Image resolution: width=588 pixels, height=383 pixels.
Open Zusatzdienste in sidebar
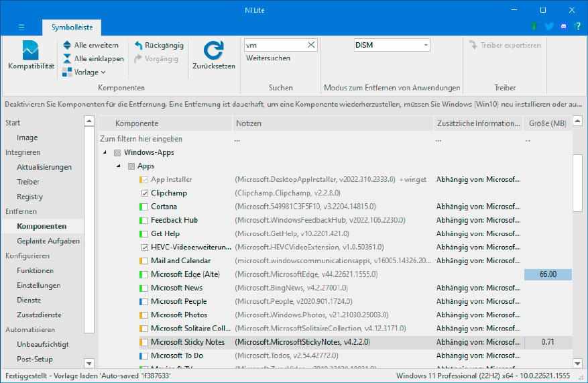coord(39,315)
